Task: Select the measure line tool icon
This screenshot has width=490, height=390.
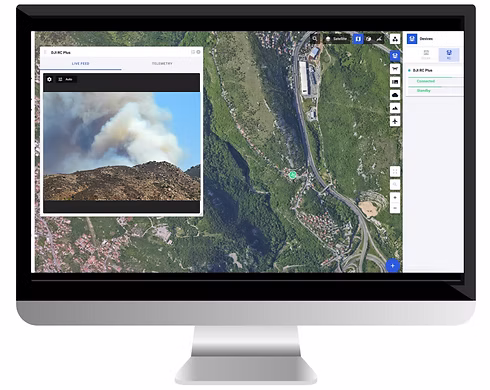Action: pyautogui.click(x=379, y=39)
